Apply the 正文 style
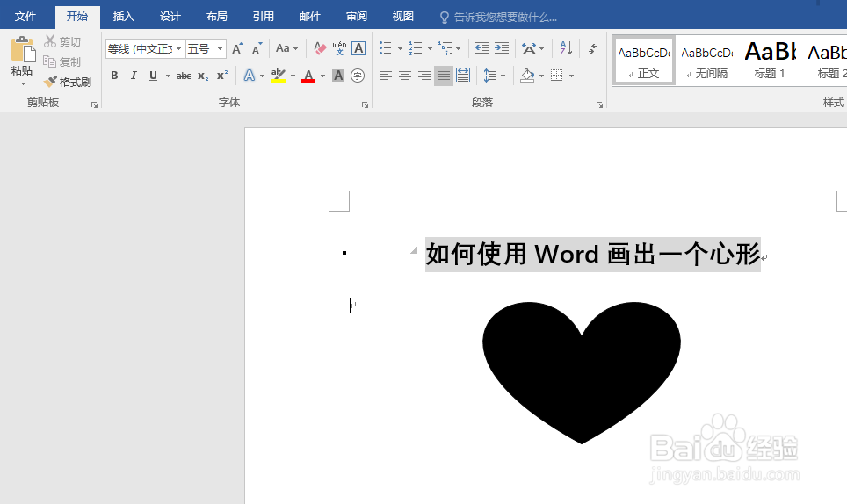 643,61
